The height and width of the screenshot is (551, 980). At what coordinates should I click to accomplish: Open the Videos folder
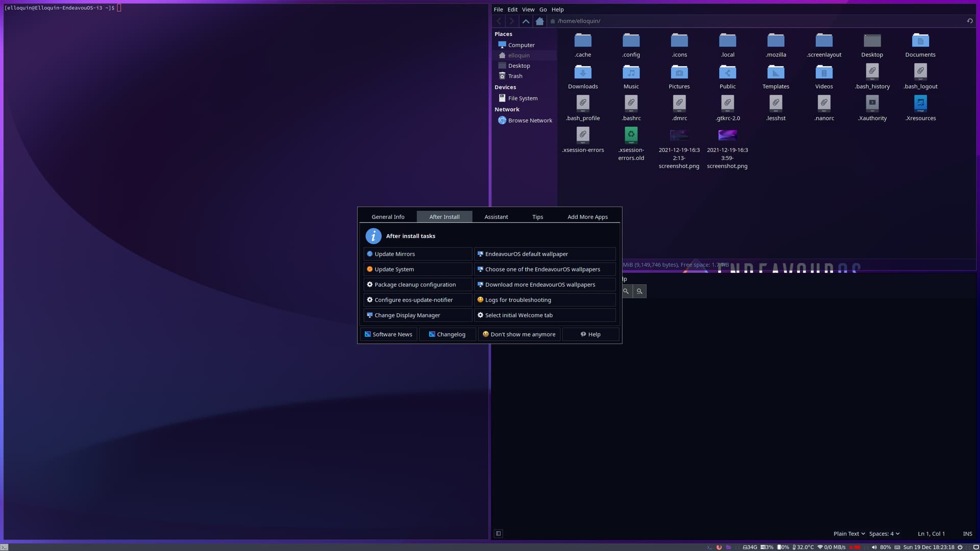click(x=824, y=77)
